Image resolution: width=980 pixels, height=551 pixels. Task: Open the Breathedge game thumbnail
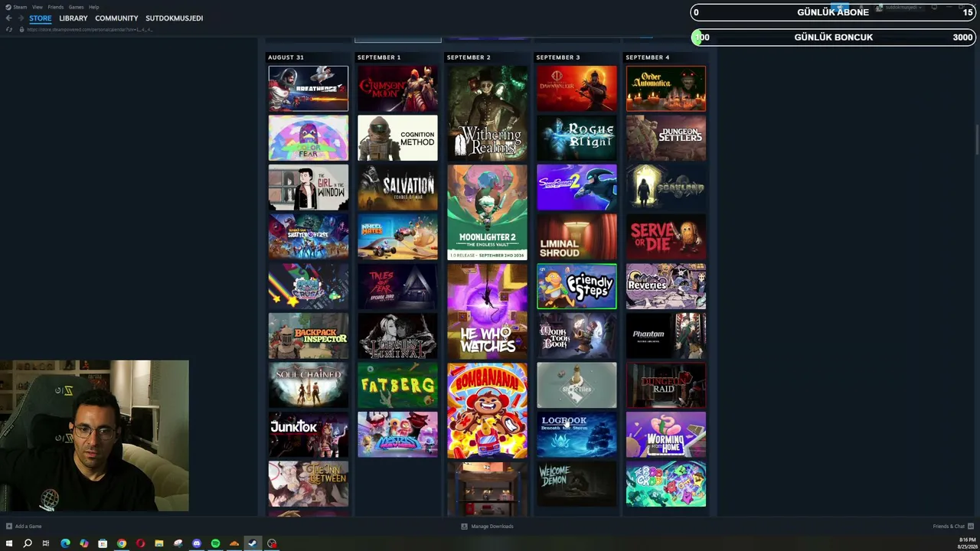(309, 89)
